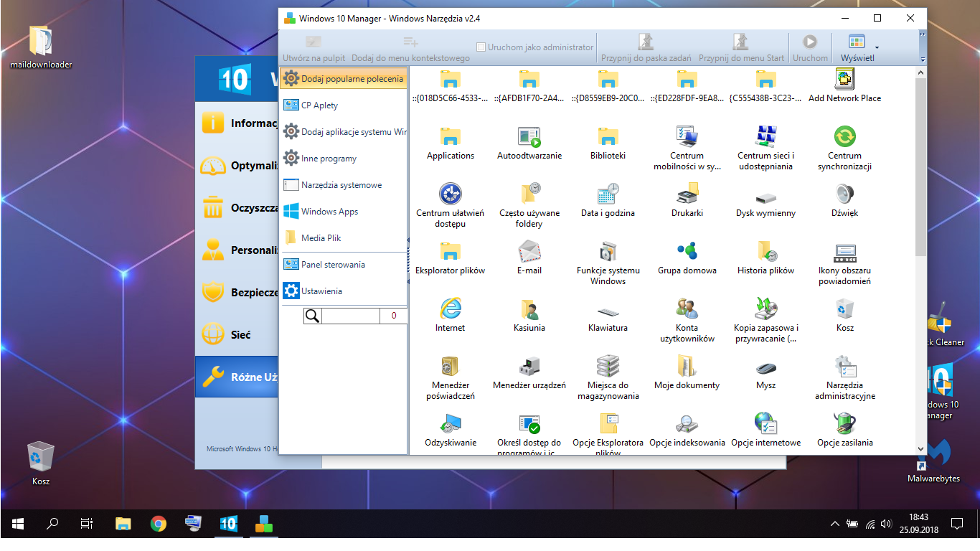Open the Internet Explorer icon
The image size is (980, 551).
coord(451,309)
